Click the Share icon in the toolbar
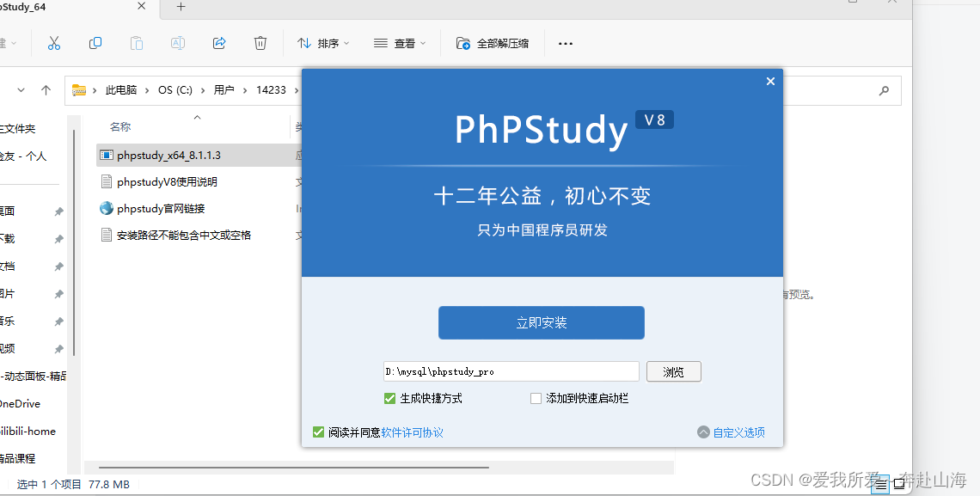The width and height of the screenshot is (980, 496). pos(219,43)
